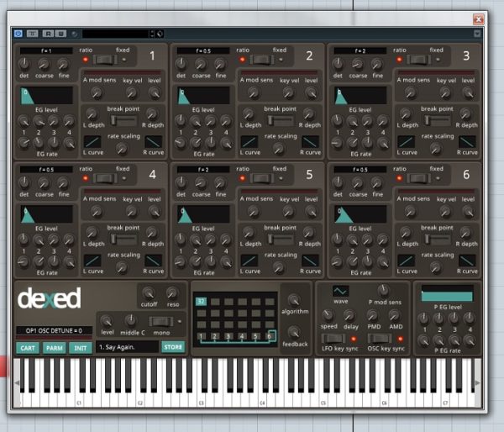Toggle operator 6 ratio/fixed switch

click(x=418, y=178)
